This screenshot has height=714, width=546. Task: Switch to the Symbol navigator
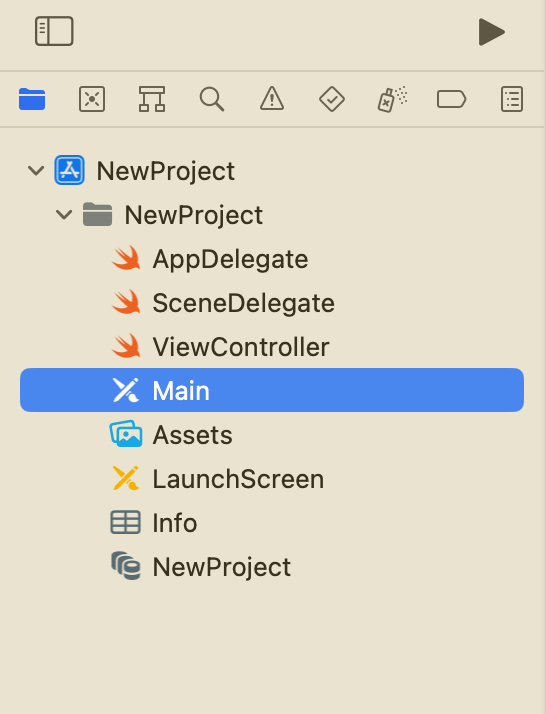(152, 99)
